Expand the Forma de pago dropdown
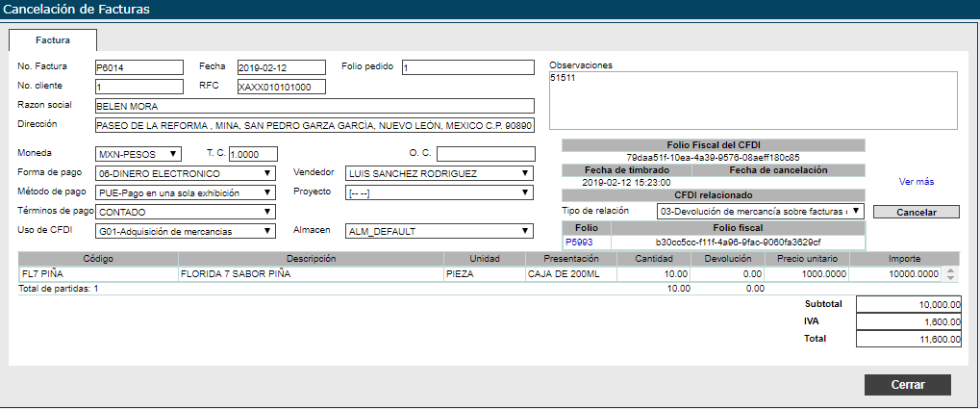This screenshot has width=980, height=409. click(x=186, y=173)
